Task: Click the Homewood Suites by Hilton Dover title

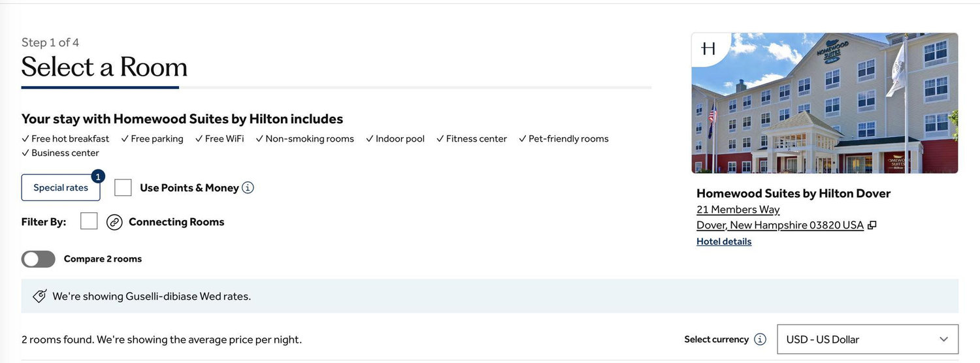Action: click(794, 193)
